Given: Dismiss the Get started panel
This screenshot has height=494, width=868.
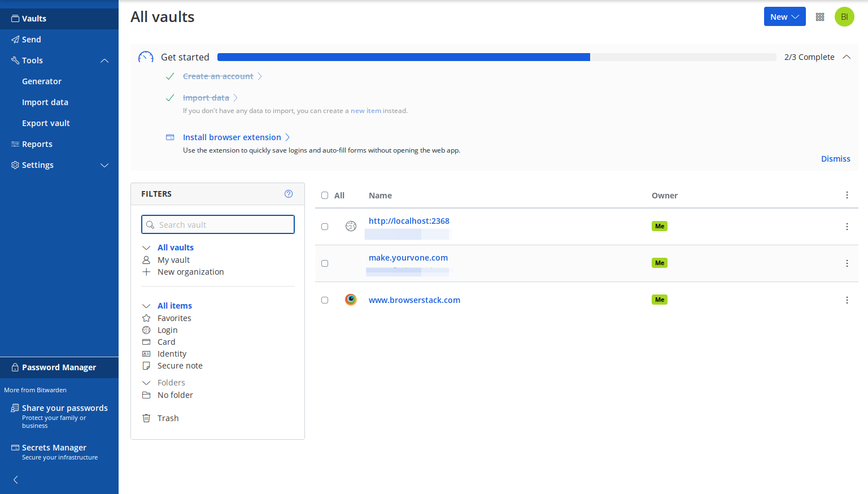Looking at the screenshot, I should pos(835,159).
